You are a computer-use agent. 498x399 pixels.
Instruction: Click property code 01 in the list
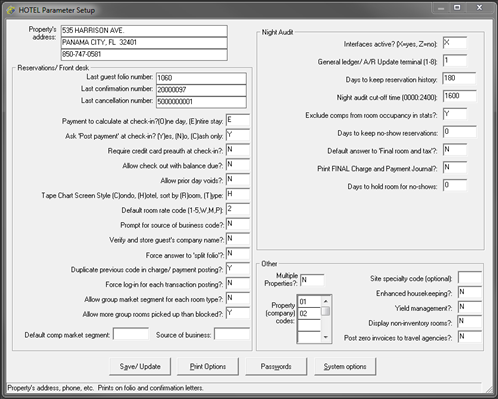[x=309, y=302]
